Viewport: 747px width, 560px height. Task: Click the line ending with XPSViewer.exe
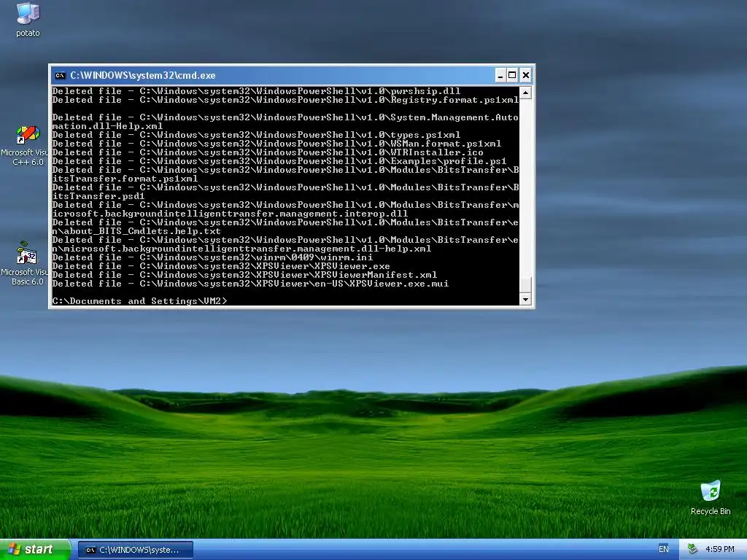(x=221, y=266)
